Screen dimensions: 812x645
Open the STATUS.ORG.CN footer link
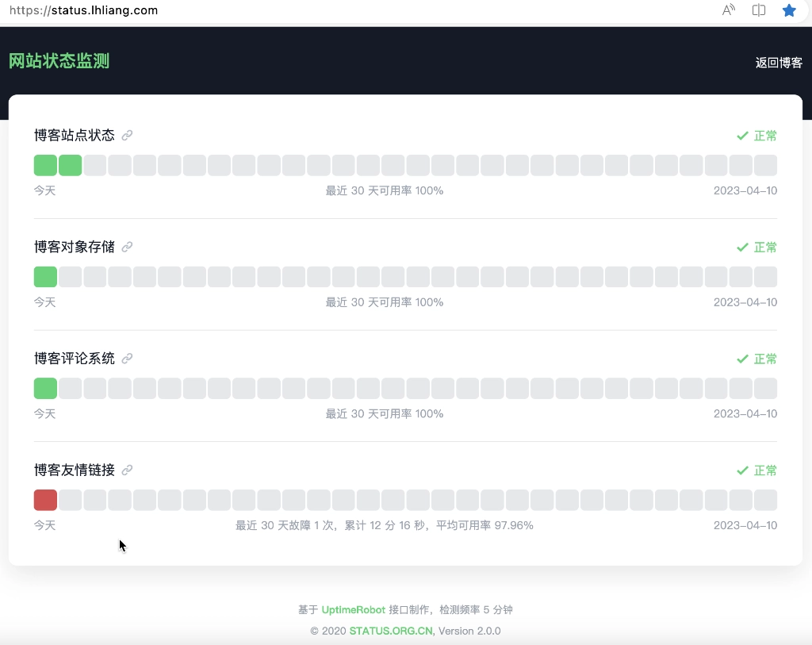coord(391,632)
